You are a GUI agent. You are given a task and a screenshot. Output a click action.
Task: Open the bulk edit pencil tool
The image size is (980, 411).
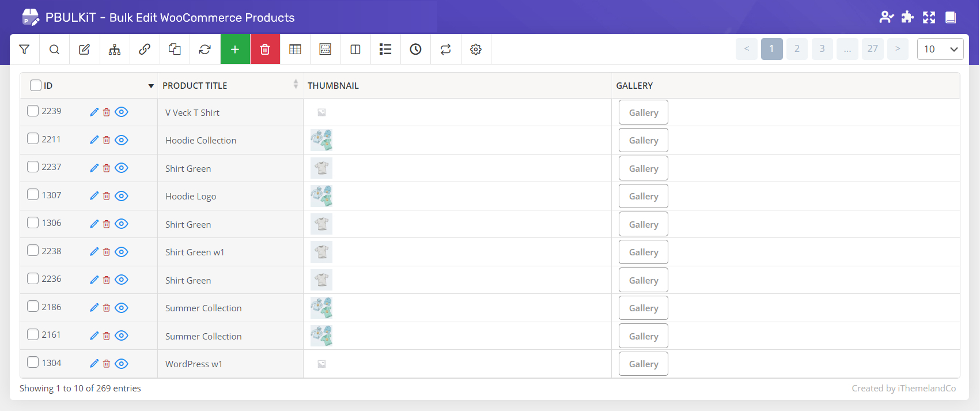point(84,50)
